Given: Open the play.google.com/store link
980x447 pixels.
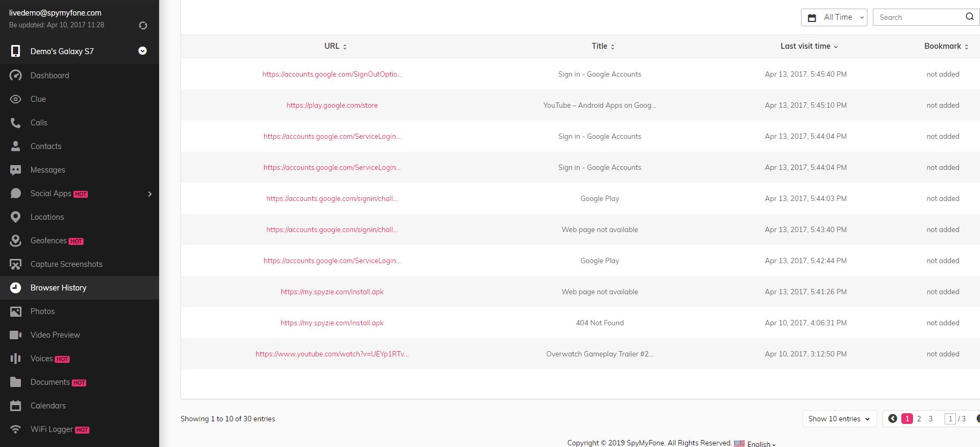Looking at the screenshot, I should point(332,105).
